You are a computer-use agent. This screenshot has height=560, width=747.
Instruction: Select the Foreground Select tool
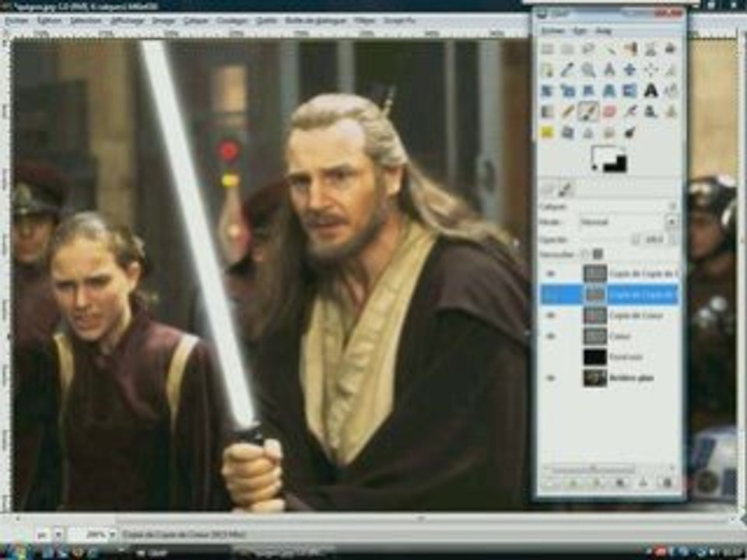[672, 49]
